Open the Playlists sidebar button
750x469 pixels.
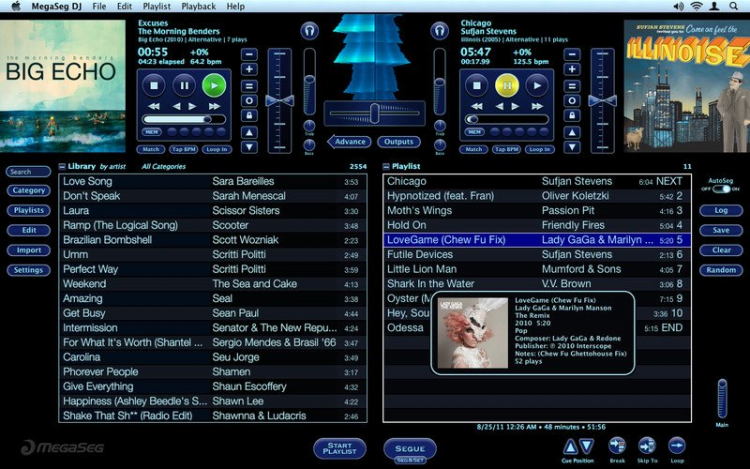point(28,210)
